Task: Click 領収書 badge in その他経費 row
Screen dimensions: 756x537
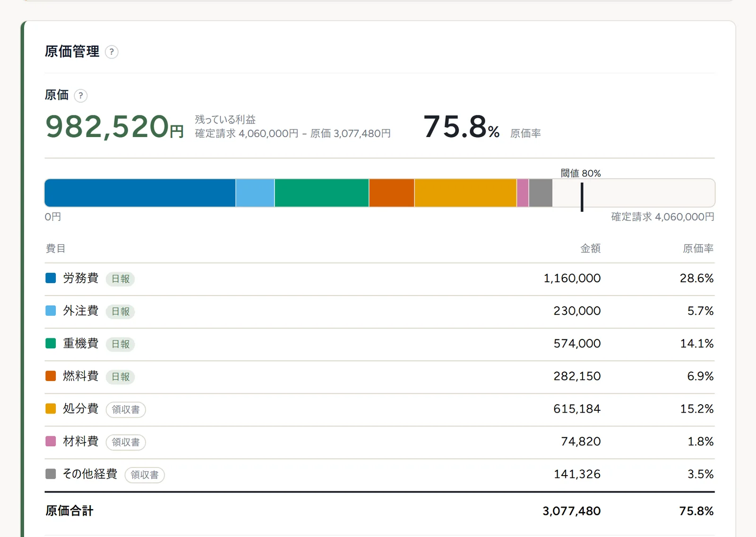Action: point(145,475)
